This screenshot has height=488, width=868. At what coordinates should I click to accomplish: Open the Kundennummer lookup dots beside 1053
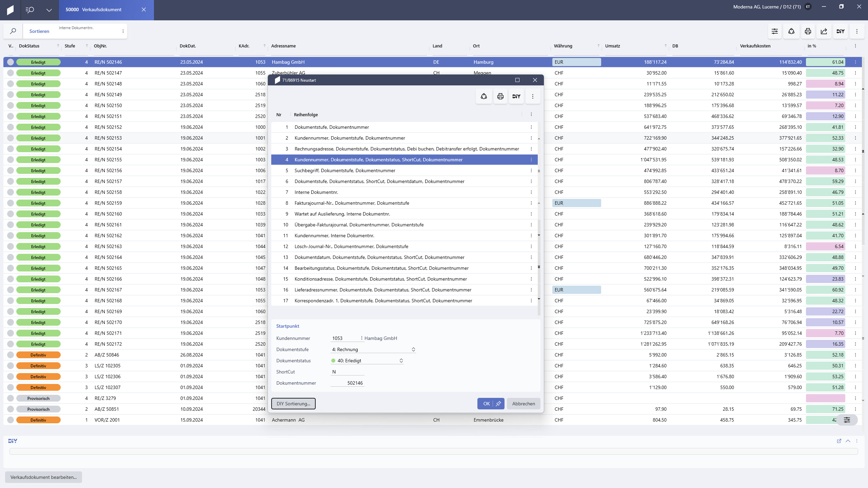(362, 338)
